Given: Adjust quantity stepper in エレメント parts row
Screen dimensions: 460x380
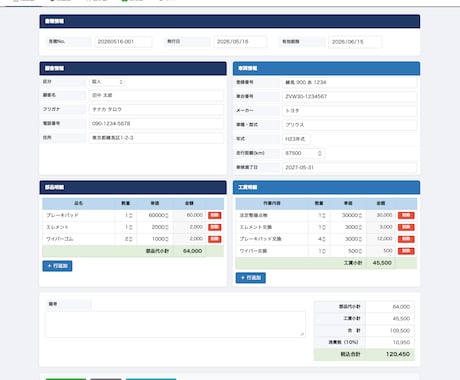Looking at the screenshot, I should [131, 227].
